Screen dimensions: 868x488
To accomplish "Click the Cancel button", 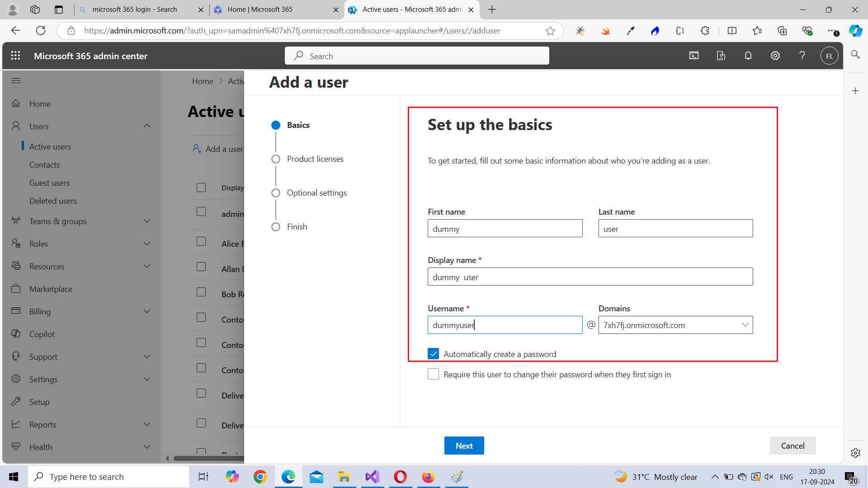I will click(793, 446).
